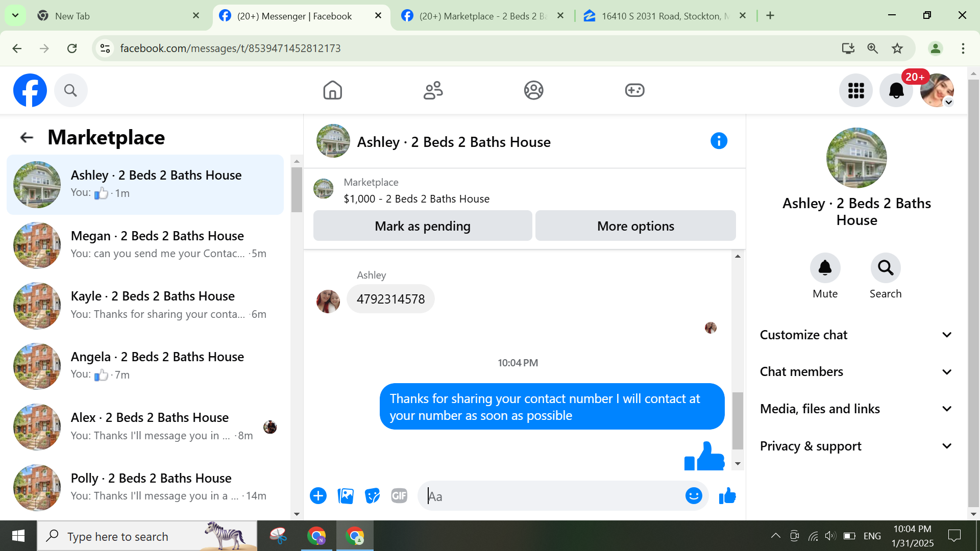Viewport: 980px width, 551px height.
Task: Open Kayle 2 Beds 2 Baths House chat
Action: (x=145, y=306)
